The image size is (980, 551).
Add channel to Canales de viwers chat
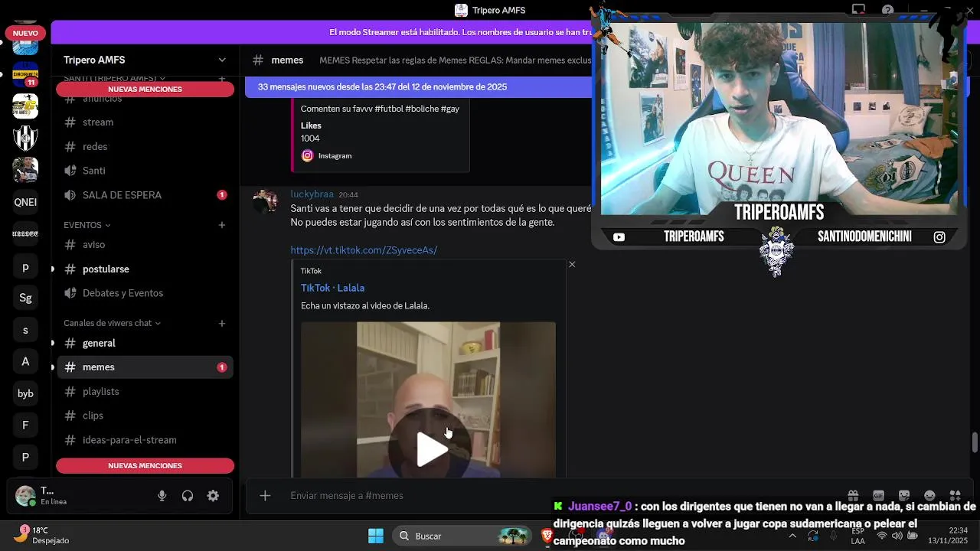[x=222, y=323]
